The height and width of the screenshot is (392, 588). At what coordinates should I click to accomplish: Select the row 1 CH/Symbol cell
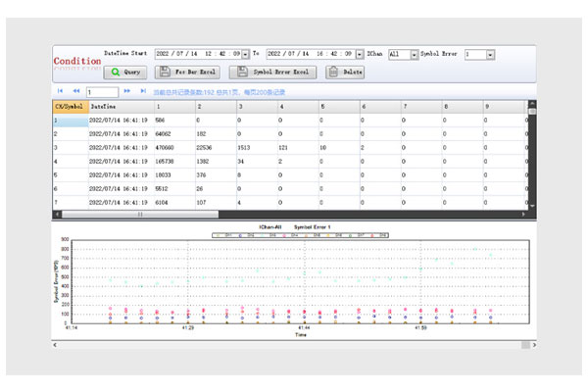71,121
